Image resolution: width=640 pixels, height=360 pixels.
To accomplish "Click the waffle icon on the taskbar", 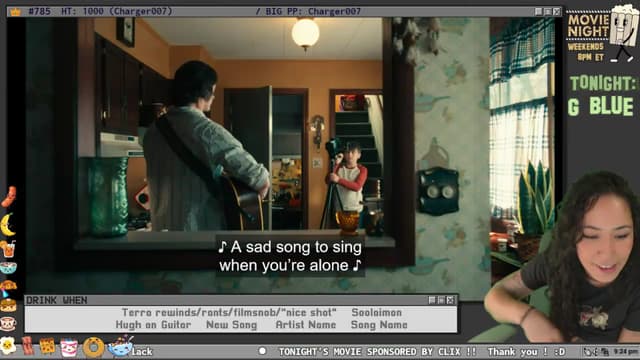I will click(47, 346).
